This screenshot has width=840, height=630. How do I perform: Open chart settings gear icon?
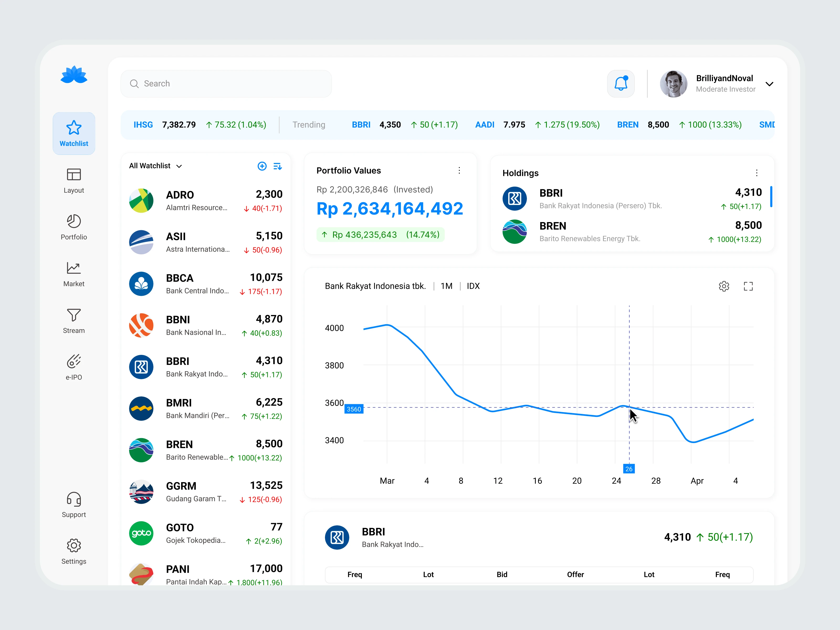[724, 286]
